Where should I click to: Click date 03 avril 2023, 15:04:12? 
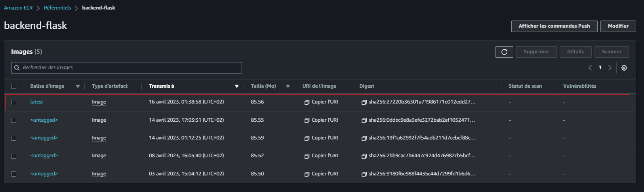186,174
